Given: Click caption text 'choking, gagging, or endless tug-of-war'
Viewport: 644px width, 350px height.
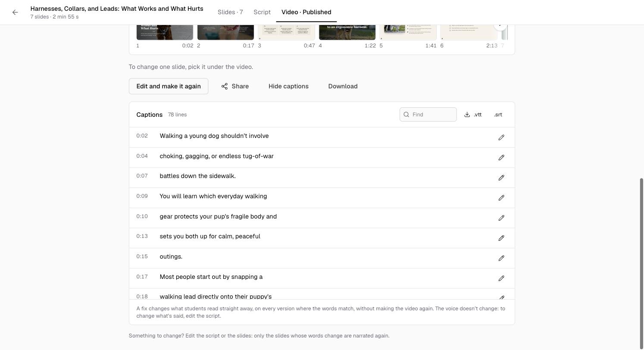Looking at the screenshot, I should [216, 156].
